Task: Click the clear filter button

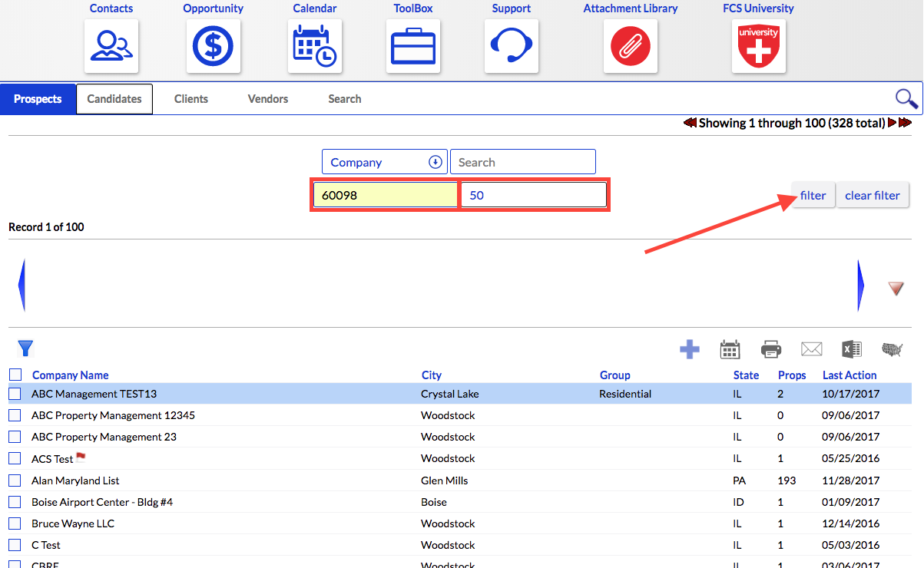Action: pyautogui.click(x=873, y=195)
